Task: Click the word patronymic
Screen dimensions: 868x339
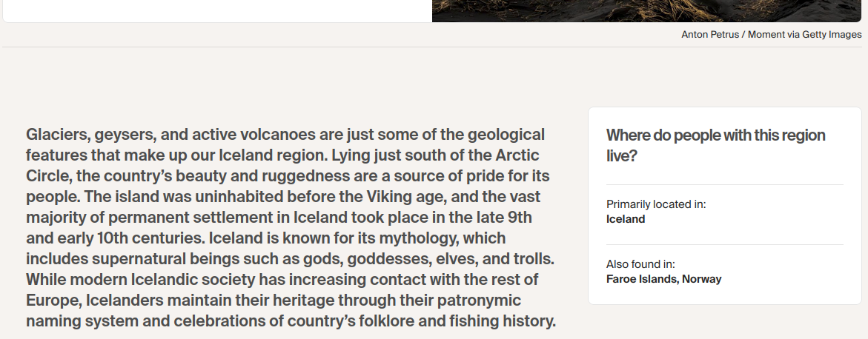Action: point(479,301)
